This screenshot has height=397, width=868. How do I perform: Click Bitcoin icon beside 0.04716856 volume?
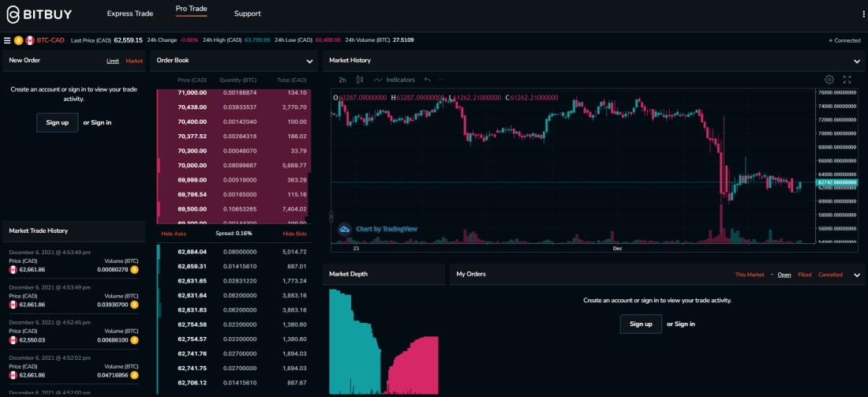134,376
